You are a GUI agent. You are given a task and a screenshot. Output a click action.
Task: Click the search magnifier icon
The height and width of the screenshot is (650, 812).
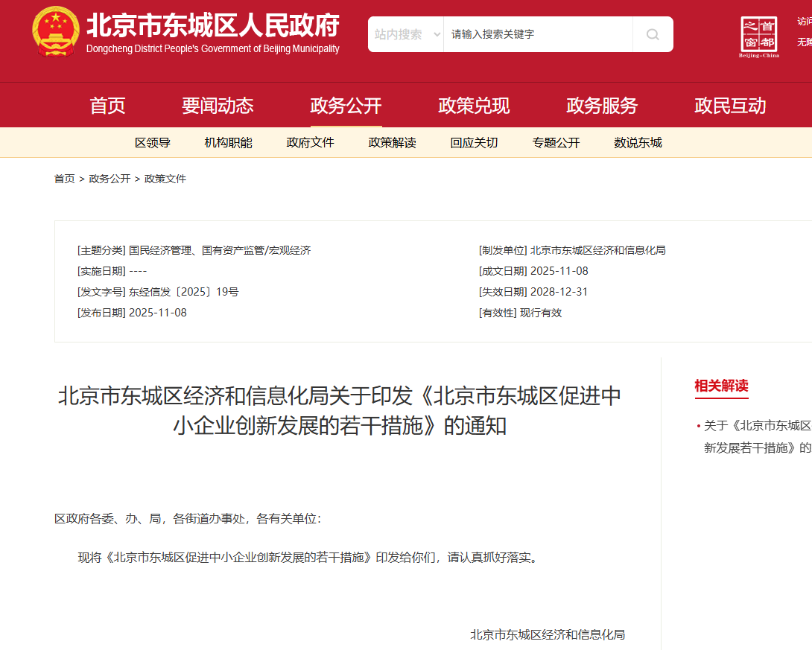(x=652, y=34)
